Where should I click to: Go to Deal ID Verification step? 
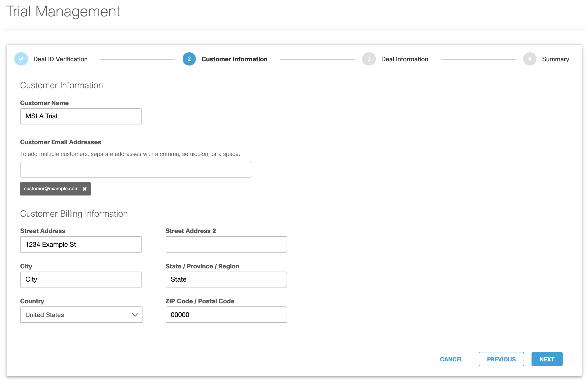60,59
